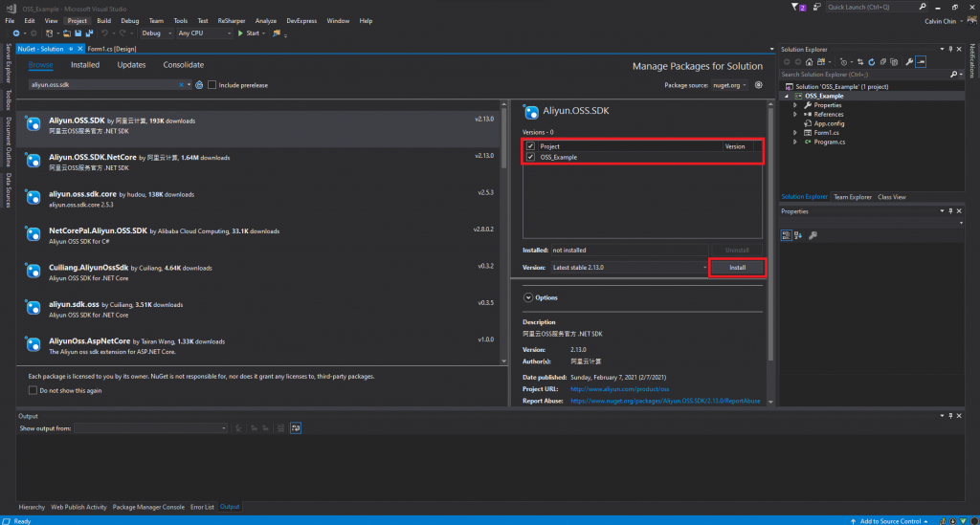Click the Home icon in Solution Explorer
This screenshot has width=980, height=525.
coord(809,62)
